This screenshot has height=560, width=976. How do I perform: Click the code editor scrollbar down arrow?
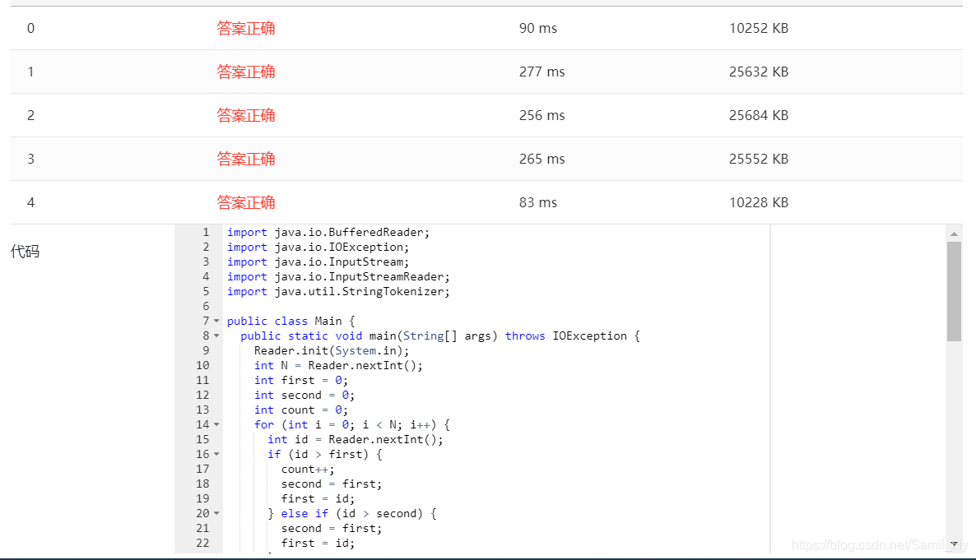click(955, 544)
